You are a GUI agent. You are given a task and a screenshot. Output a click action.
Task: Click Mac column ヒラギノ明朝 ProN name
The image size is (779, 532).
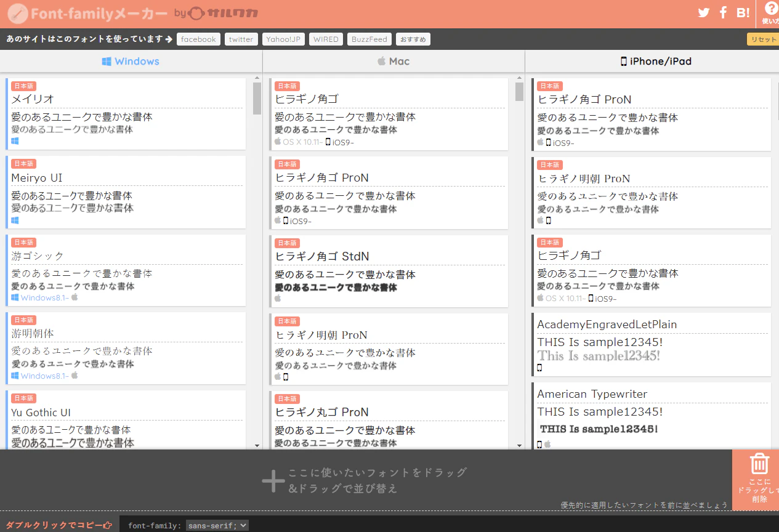(321, 334)
